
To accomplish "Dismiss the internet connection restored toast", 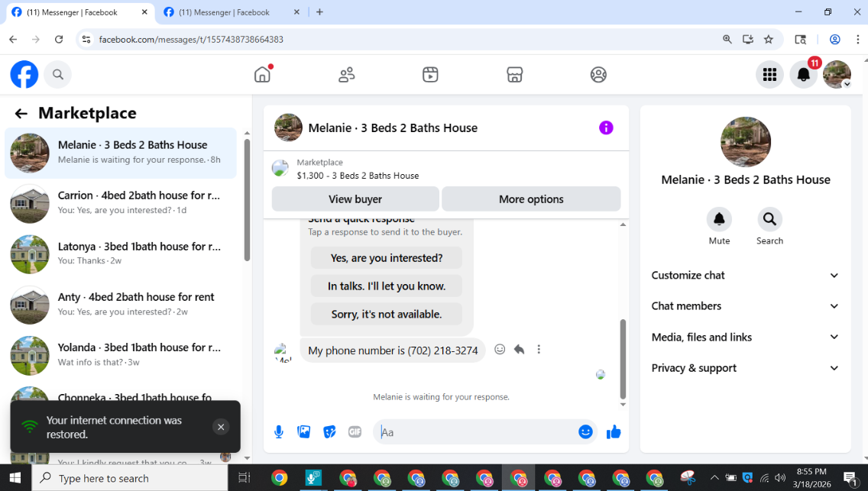I will coord(221,427).
